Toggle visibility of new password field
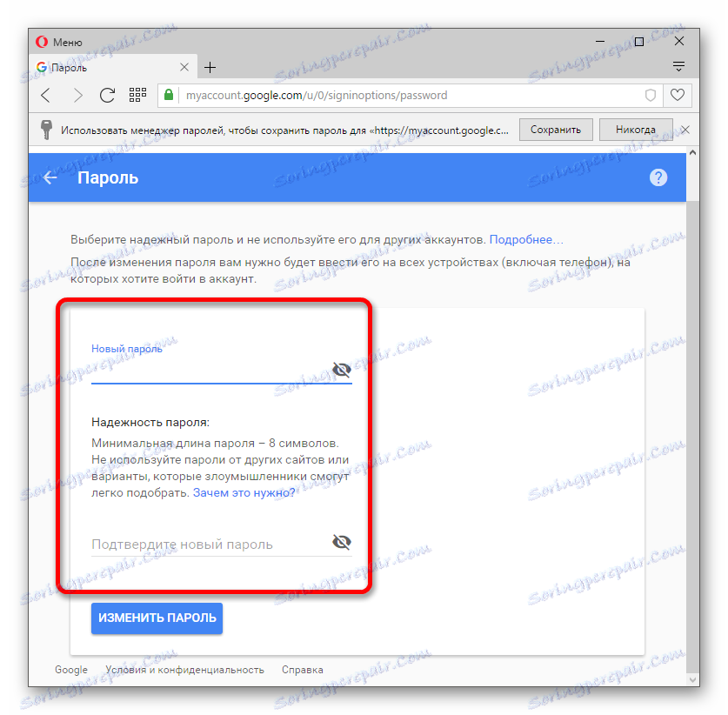The image size is (728, 715). point(342,370)
